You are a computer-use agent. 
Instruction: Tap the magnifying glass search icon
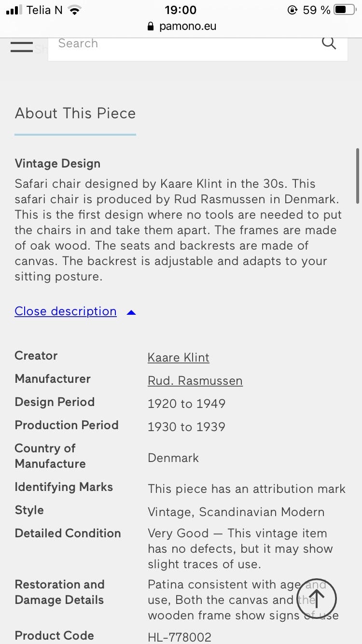329,43
